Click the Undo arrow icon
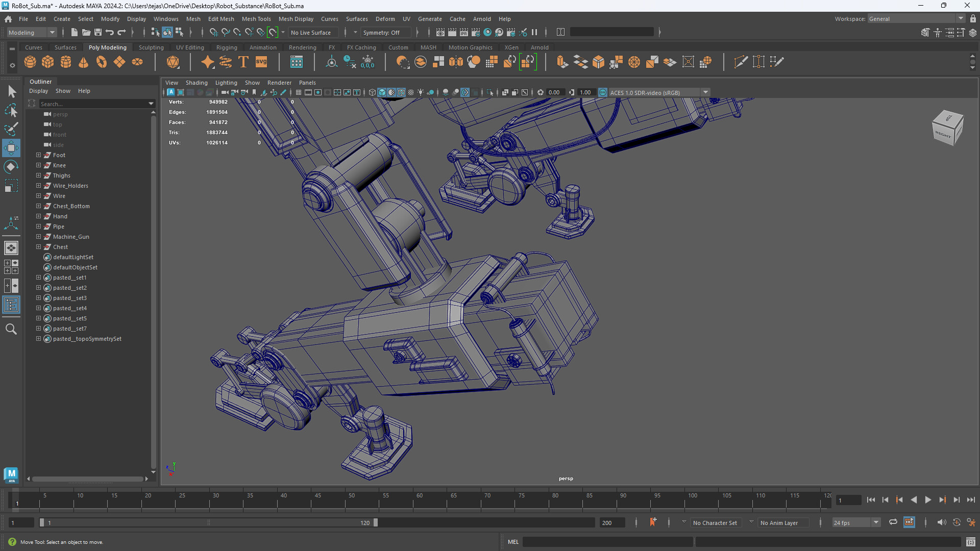The width and height of the screenshot is (980, 551). [x=109, y=32]
